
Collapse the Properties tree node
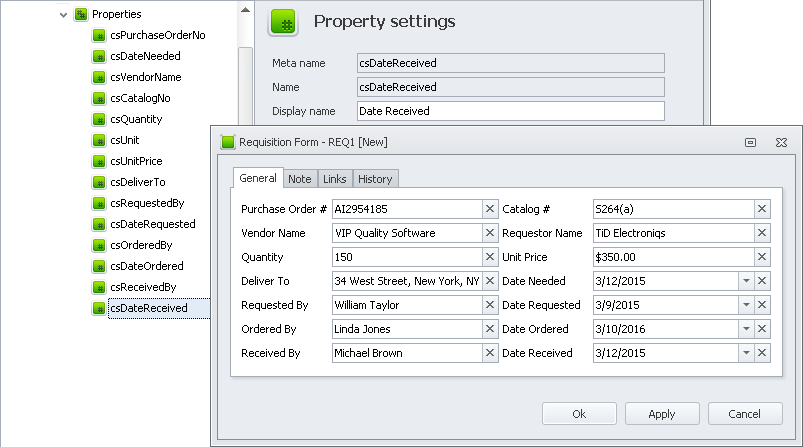[63, 14]
